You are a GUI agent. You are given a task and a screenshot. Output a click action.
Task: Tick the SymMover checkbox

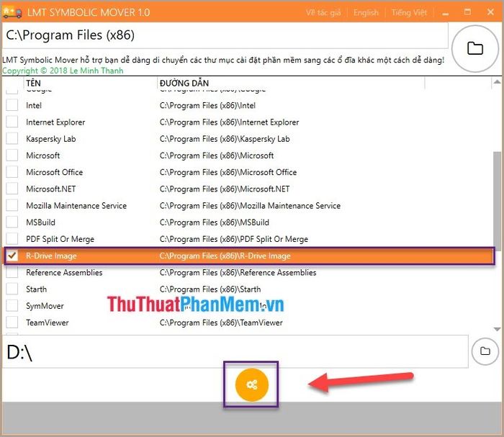[x=12, y=305]
